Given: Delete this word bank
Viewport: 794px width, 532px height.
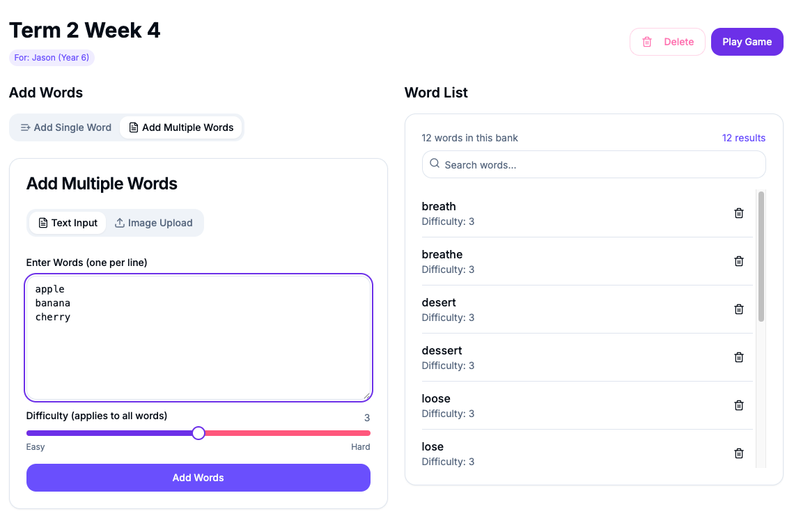Looking at the screenshot, I should (x=667, y=42).
